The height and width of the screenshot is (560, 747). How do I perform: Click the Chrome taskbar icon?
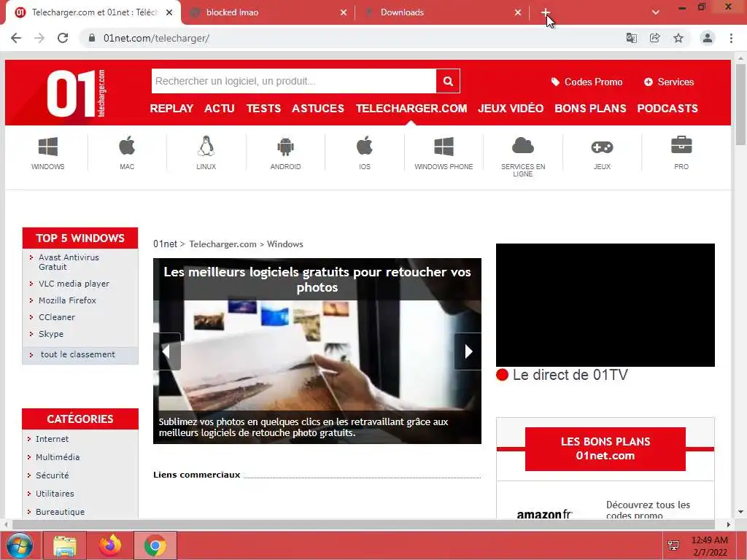(155, 545)
